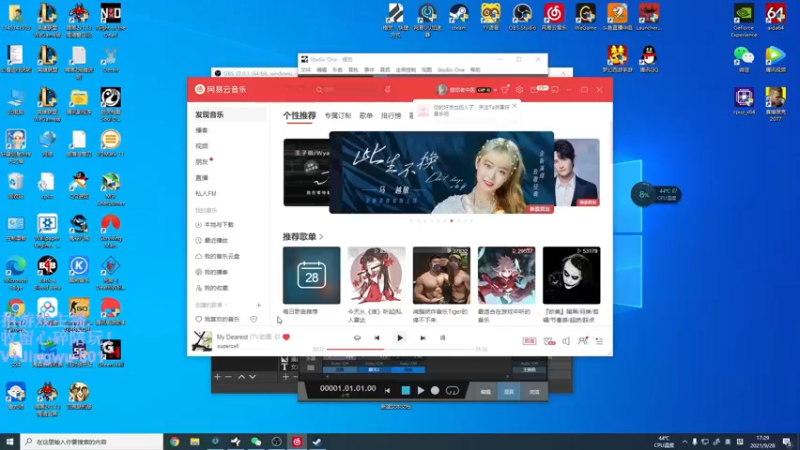Arm the record button in Studio One transport
The image size is (800, 450).
click(x=435, y=391)
